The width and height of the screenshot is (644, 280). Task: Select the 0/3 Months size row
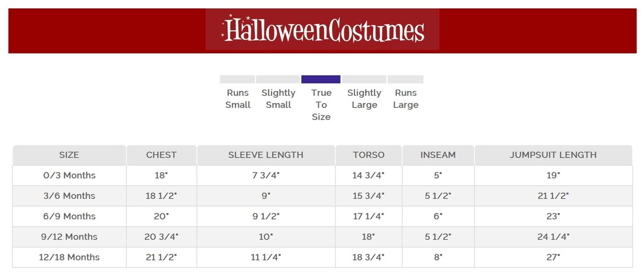pyautogui.click(x=69, y=176)
